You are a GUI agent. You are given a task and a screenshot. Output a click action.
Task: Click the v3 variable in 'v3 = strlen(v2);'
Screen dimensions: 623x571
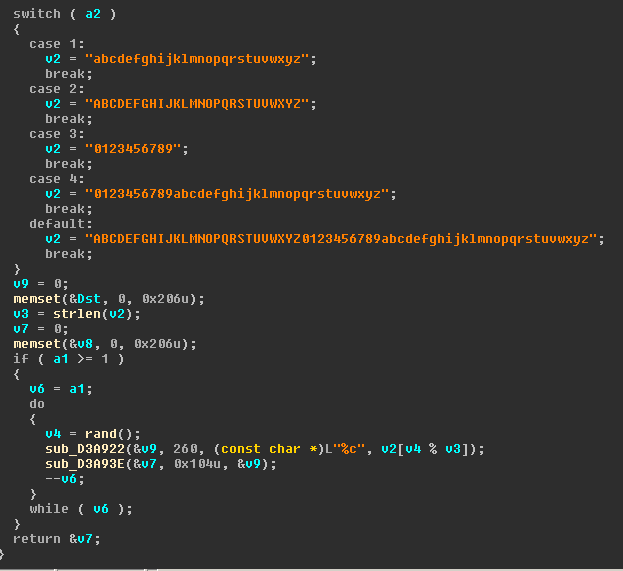tap(21, 314)
